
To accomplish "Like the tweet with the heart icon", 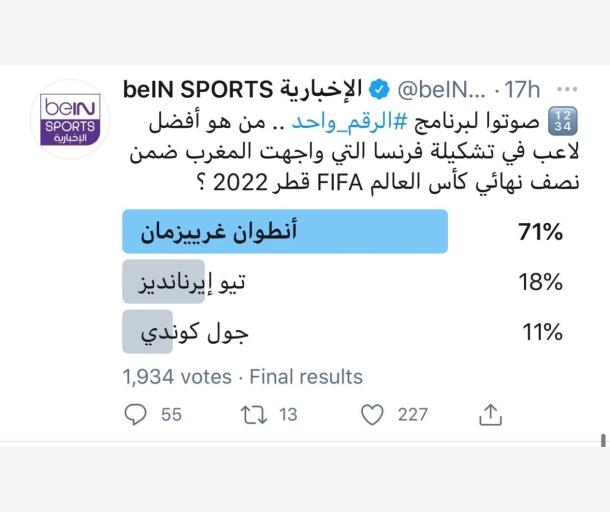I will [x=372, y=414].
